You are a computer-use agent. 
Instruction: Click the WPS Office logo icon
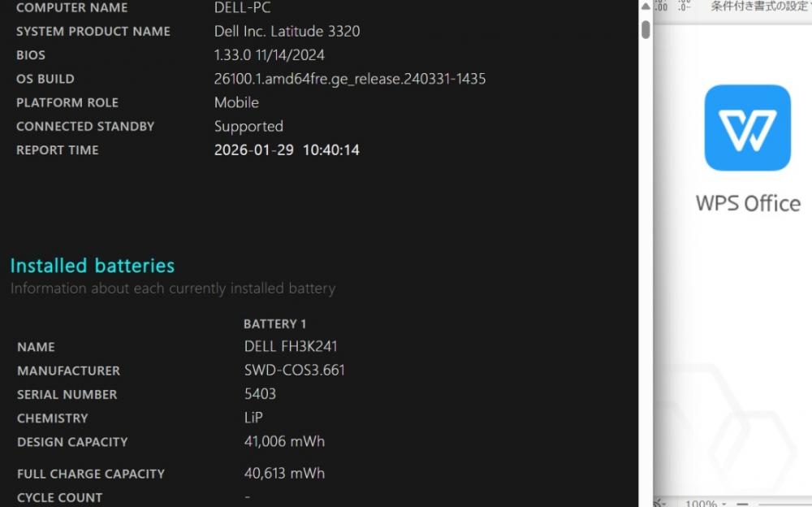coord(747,128)
